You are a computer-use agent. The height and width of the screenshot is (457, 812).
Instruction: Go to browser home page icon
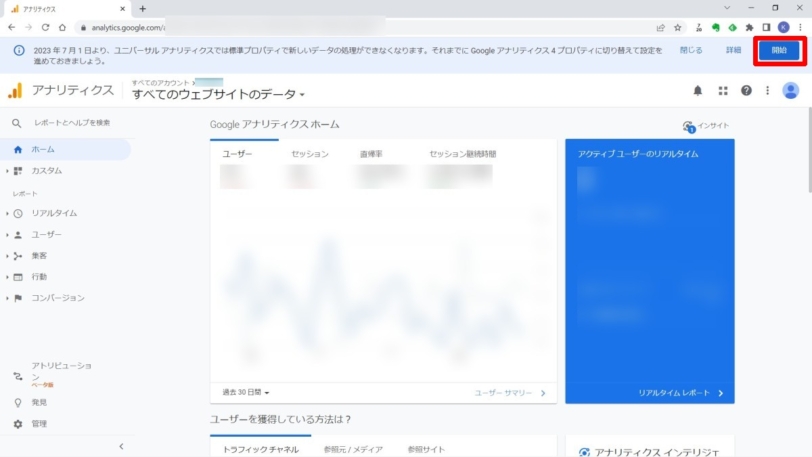click(62, 27)
